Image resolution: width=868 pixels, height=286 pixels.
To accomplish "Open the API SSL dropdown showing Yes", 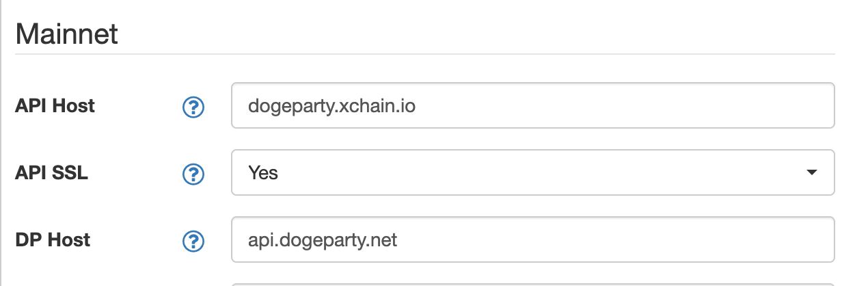I will pos(533,172).
